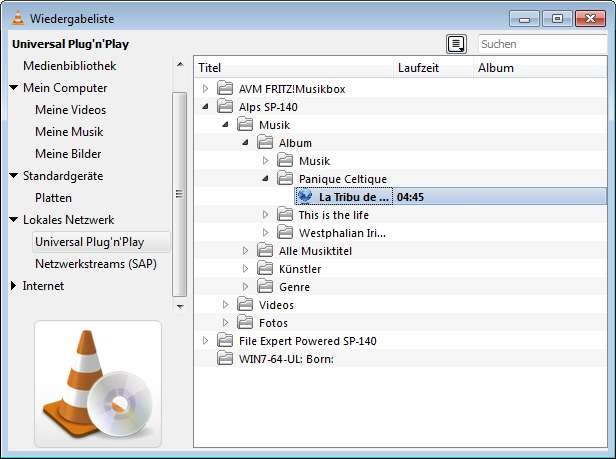Click the folder icon of Alps SP-140
Screen dimensions: 616x459
225,106
